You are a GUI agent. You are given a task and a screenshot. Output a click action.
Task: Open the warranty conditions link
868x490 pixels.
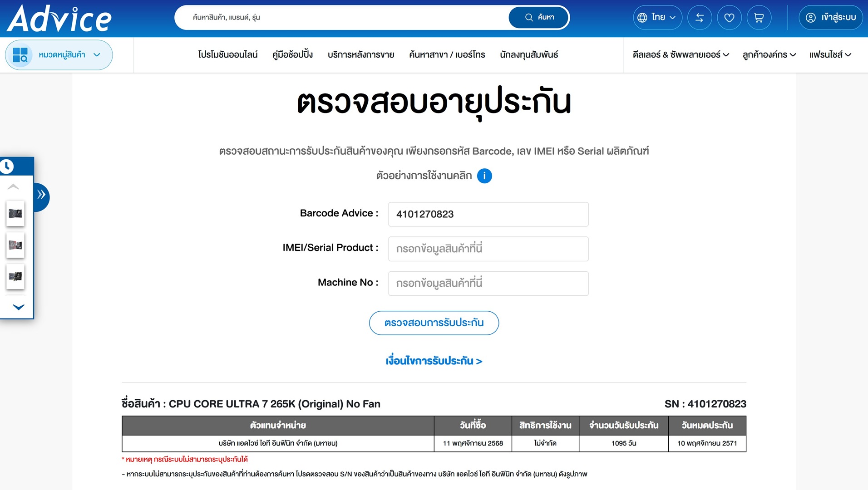(434, 361)
